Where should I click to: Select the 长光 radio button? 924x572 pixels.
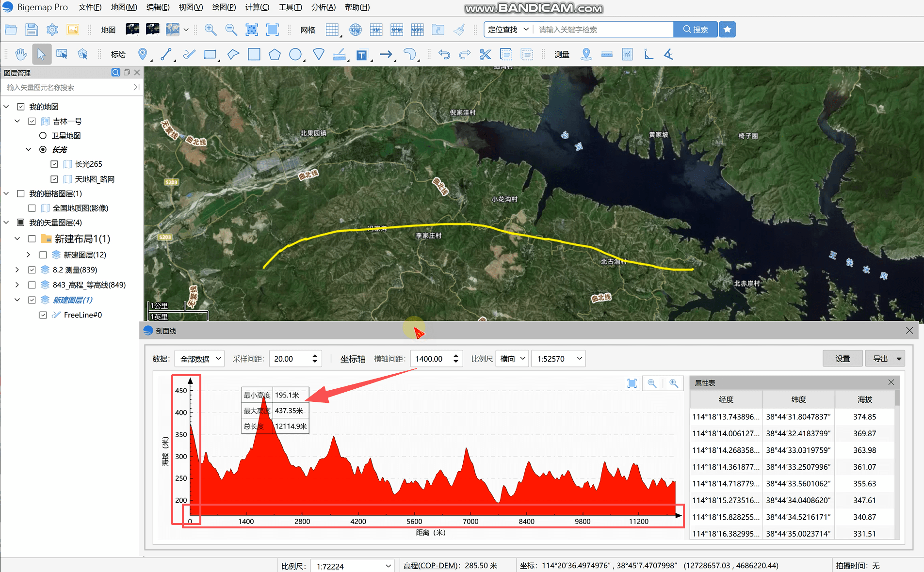click(x=43, y=149)
